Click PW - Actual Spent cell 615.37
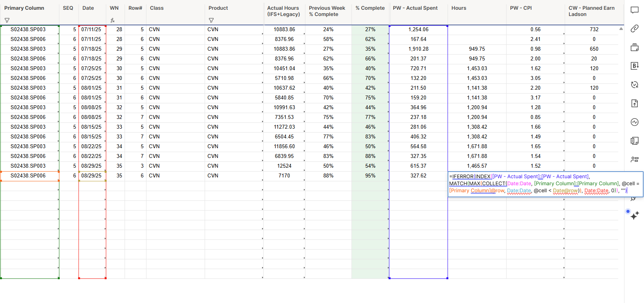This screenshot has width=644, height=303. [x=418, y=166]
